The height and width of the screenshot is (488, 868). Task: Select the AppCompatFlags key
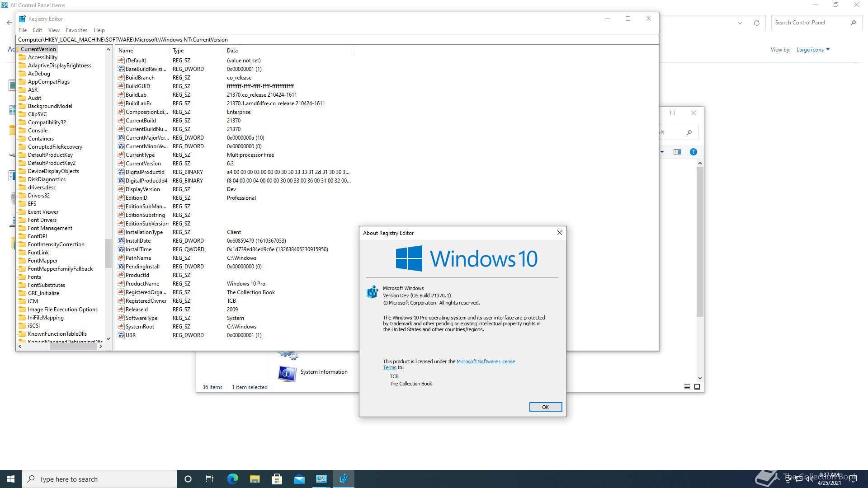pos(49,82)
